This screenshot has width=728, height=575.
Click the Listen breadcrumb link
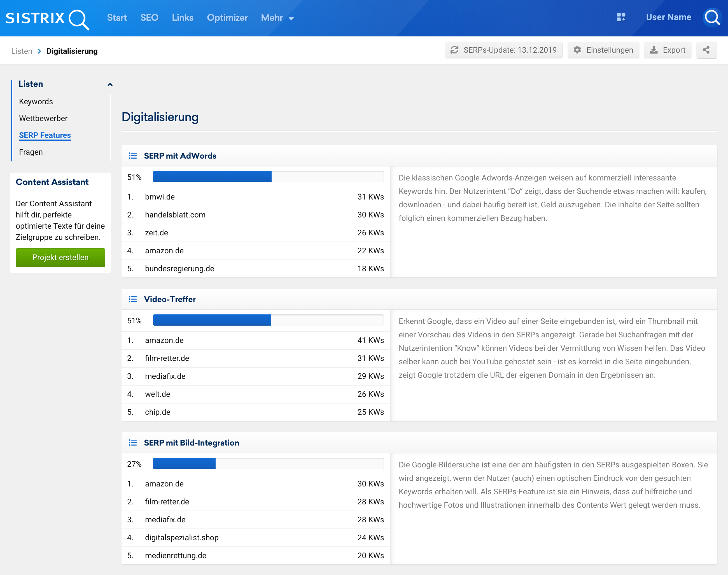pyautogui.click(x=22, y=51)
